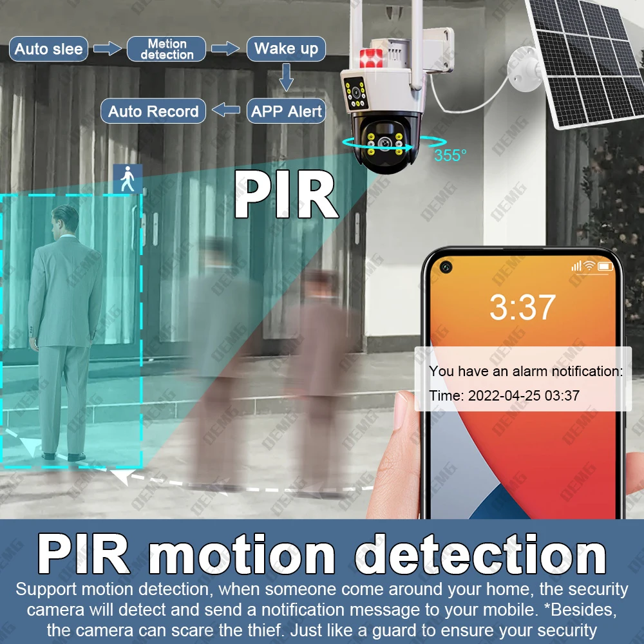Click the upper fixed camera lens panel
This screenshot has height=644, width=644.
coord(355,93)
